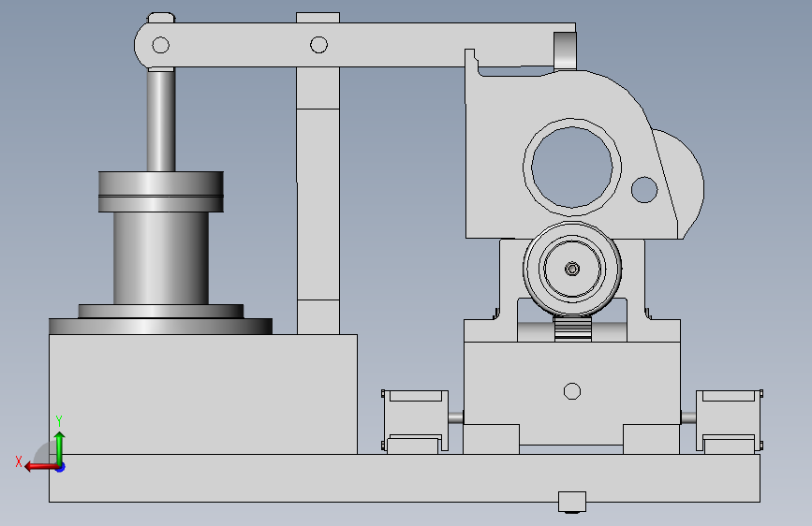Select the roller at the lever's right end
This screenshot has height=526, width=812.
coord(565,51)
